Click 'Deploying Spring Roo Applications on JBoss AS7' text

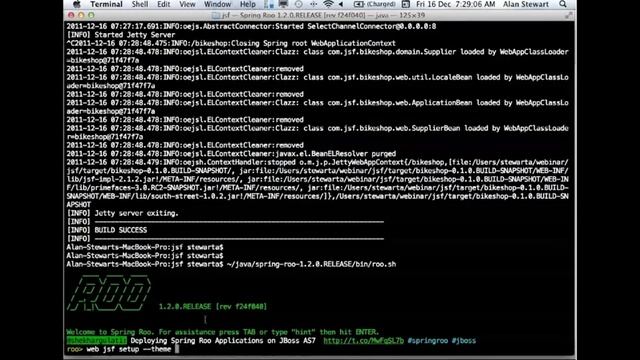[223, 340]
